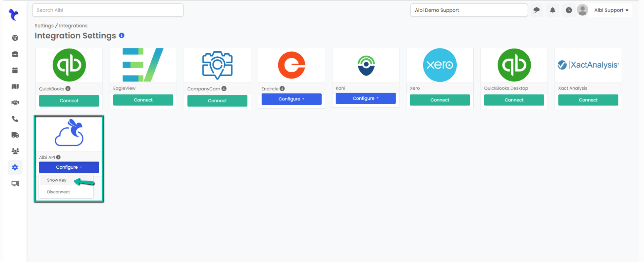644x262 pixels.
Task: Toggle Configure dropdown for Albi API
Action: [69, 167]
